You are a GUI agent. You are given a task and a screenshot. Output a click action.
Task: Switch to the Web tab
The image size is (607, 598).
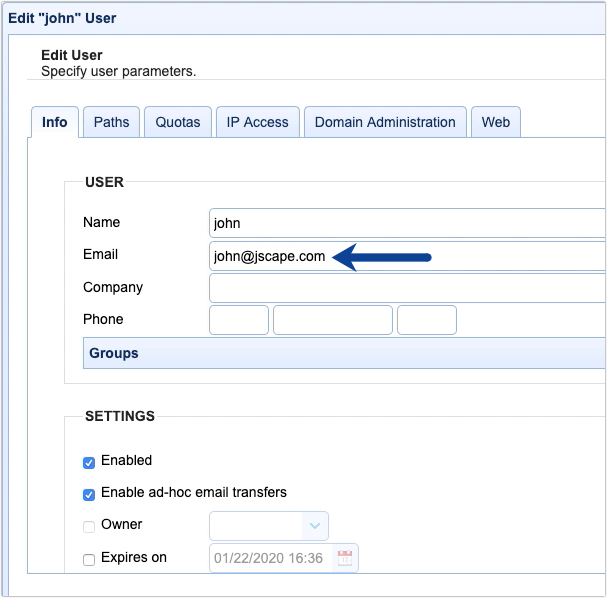[x=496, y=122]
